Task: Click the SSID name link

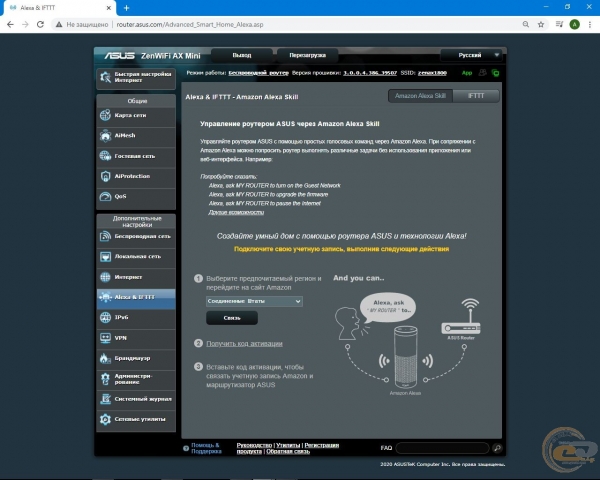Action: coord(432,73)
